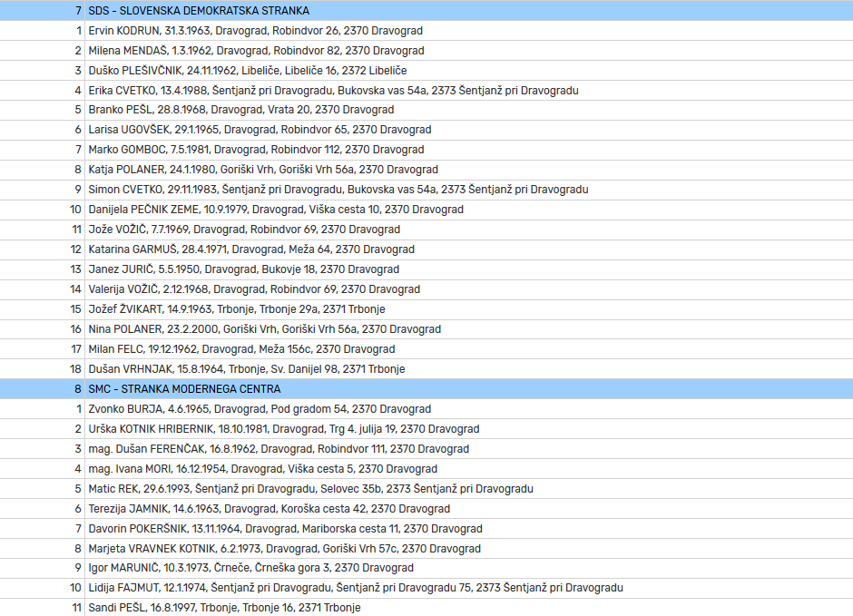The width and height of the screenshot is (853, 616).
Task: Select Milena MENDAŠ entry
Action: 426,51
